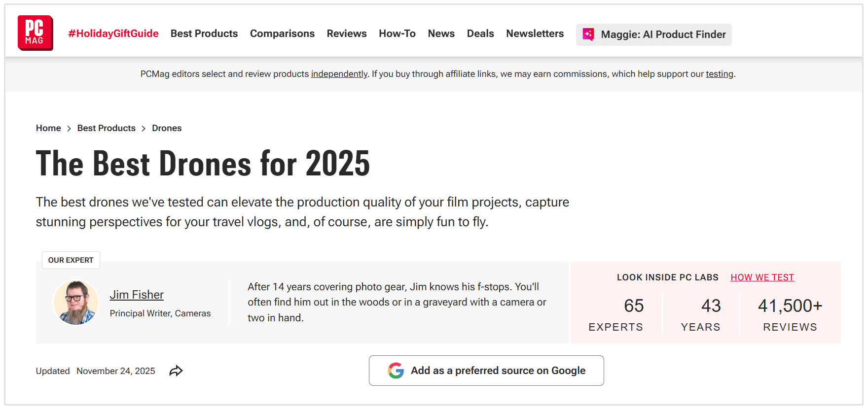
Task: Open the Deals navigation item
Action: (480, 34)
